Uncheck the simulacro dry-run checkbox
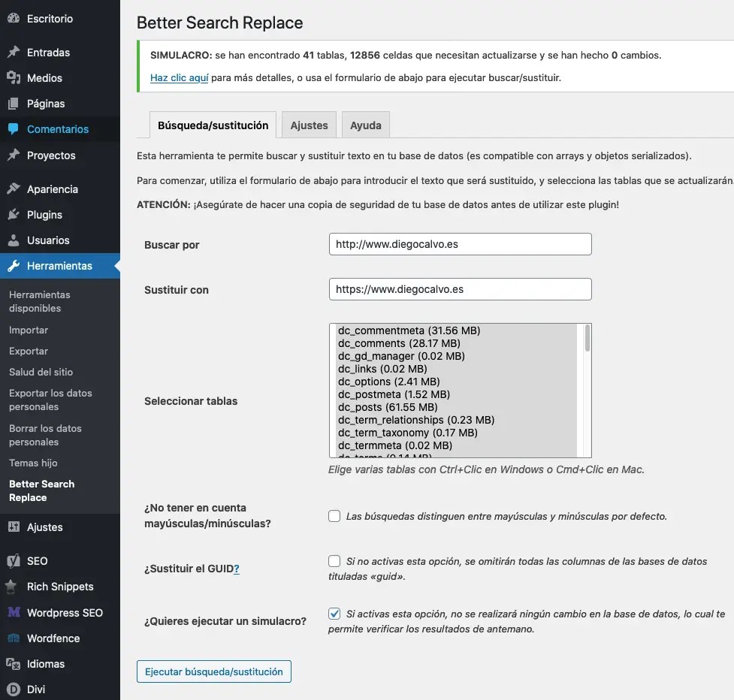 [334, 614]
